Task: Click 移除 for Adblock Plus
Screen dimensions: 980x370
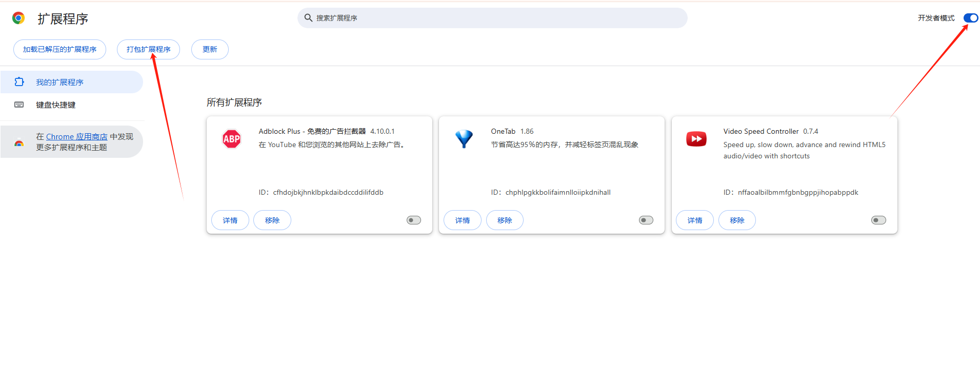Action: (272, 220)
